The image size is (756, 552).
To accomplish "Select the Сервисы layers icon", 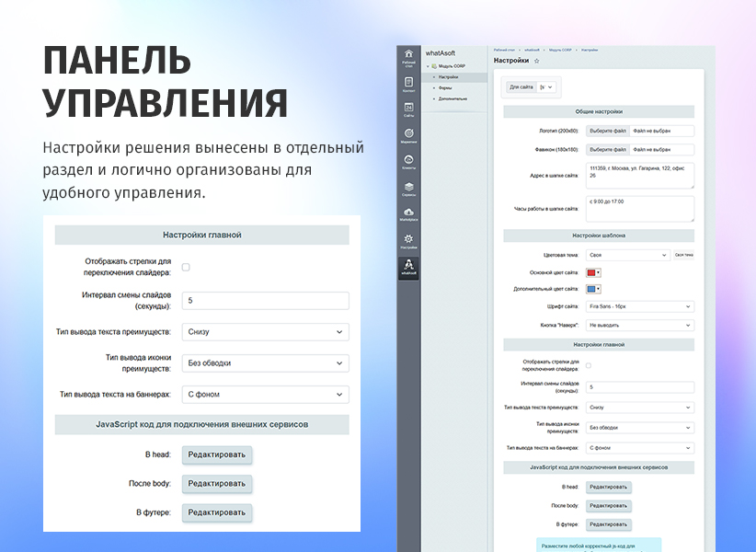I will [408, 187].
